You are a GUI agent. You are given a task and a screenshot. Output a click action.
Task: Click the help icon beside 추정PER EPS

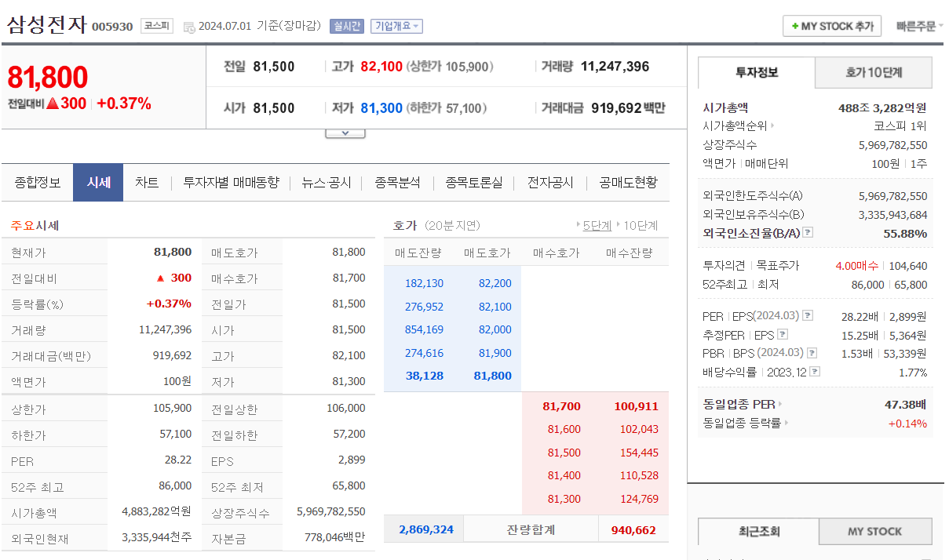coord(782,335)
